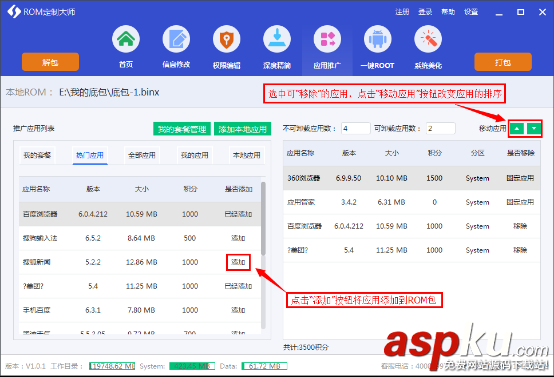Click 是否添加 column header
This screenshot has height=377, width=554.
coord(238,189)
